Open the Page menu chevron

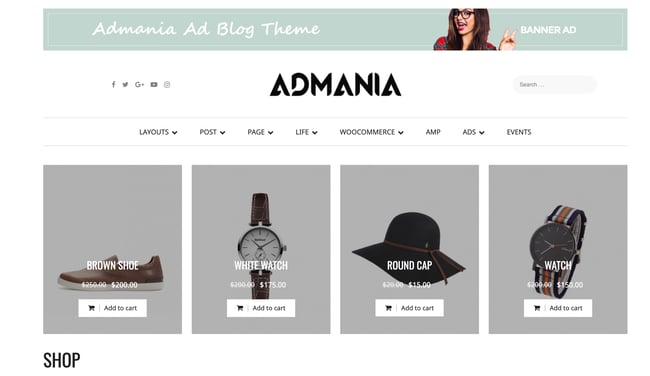point(271,133)
